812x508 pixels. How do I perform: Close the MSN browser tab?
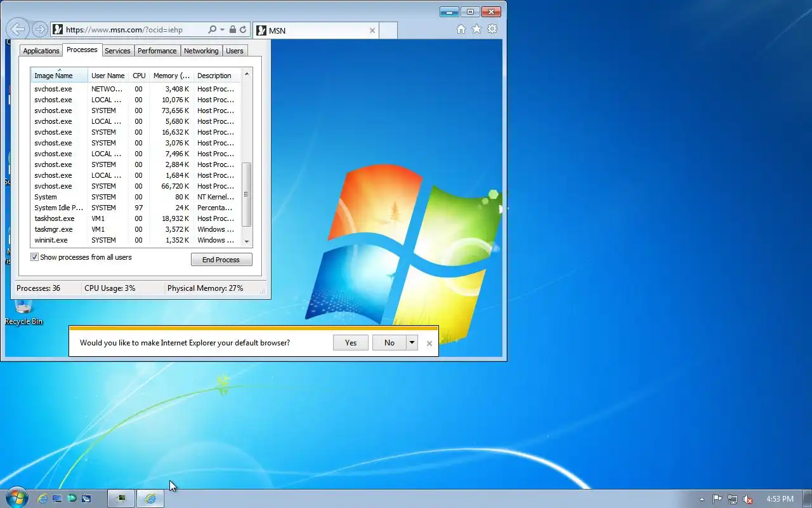coord(372,30)
